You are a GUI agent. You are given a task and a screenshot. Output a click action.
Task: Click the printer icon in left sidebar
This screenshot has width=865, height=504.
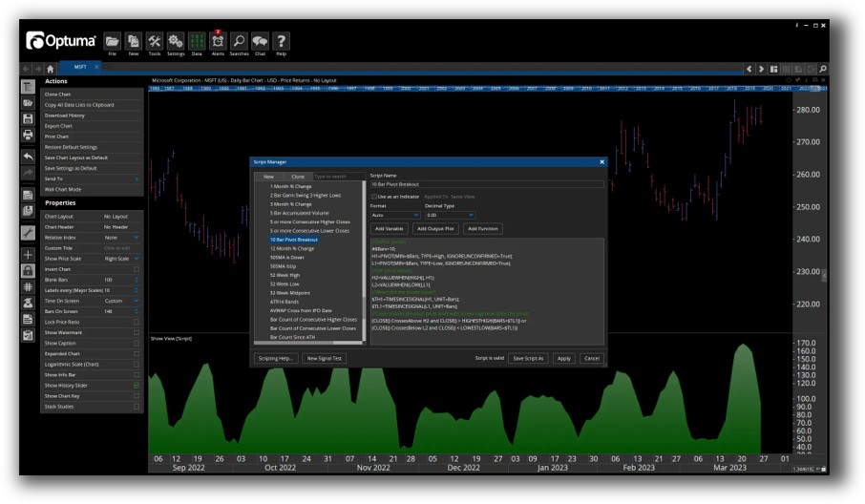pyautogui.click(x=28, y=136)
